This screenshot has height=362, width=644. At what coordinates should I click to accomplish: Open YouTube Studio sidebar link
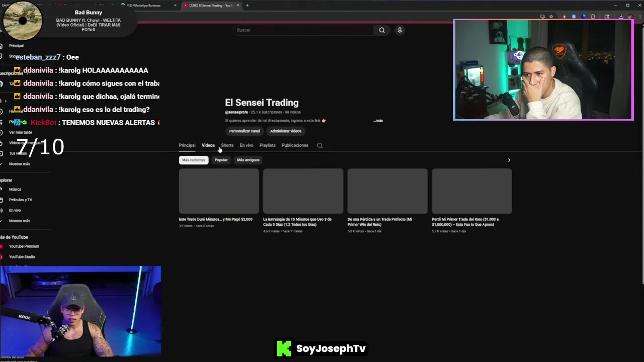(x=22, y=257)
